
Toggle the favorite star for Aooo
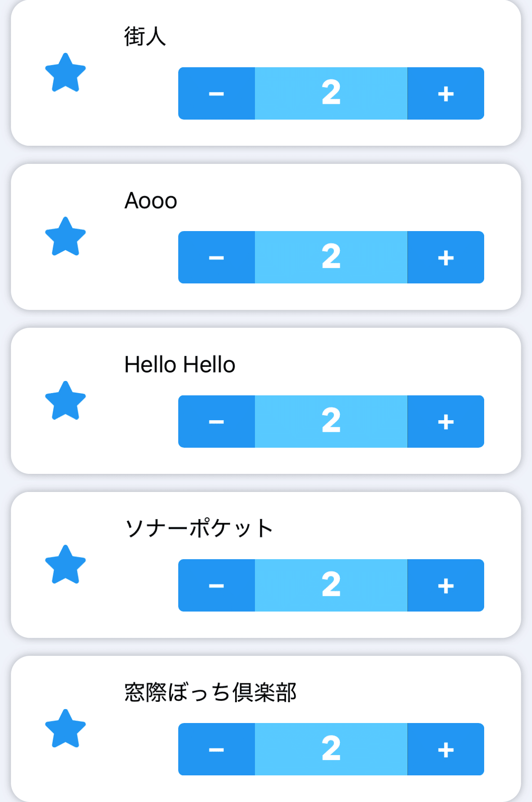(65, 237)
